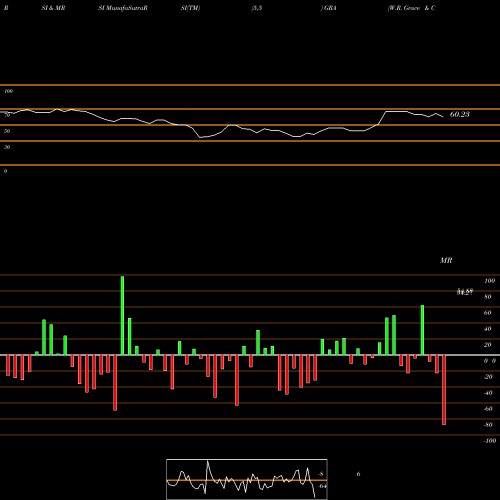The image size is (500, 500).
Task: Click the MR axis label '-100'
Action: pyautogui.click(x=490, y=441)
